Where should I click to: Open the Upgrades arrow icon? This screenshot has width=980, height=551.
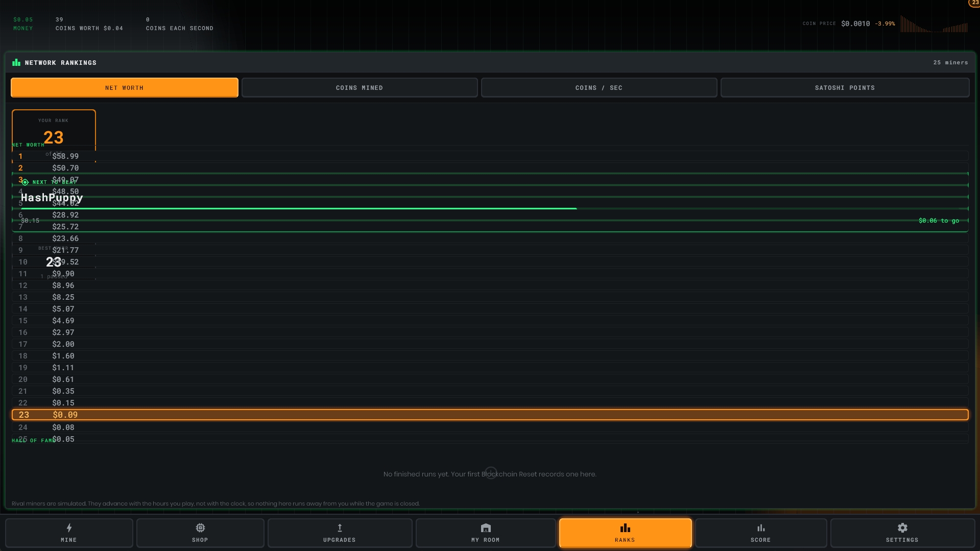[x=340, y=528]
